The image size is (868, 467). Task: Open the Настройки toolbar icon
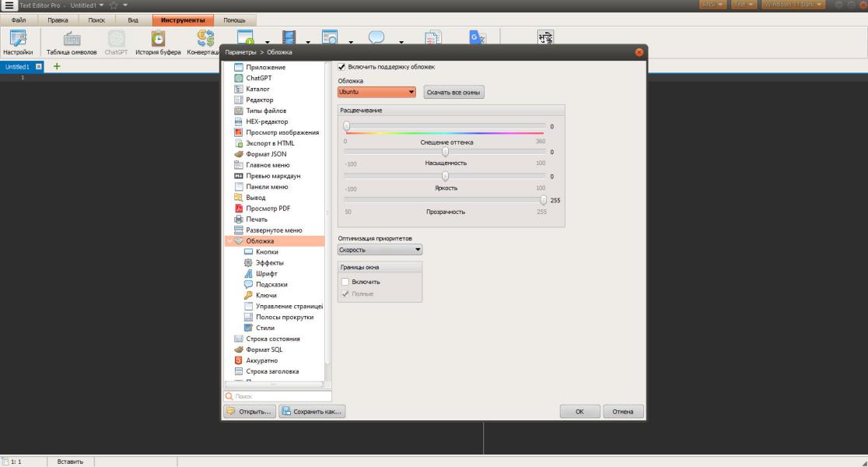[x=18, y=42]
